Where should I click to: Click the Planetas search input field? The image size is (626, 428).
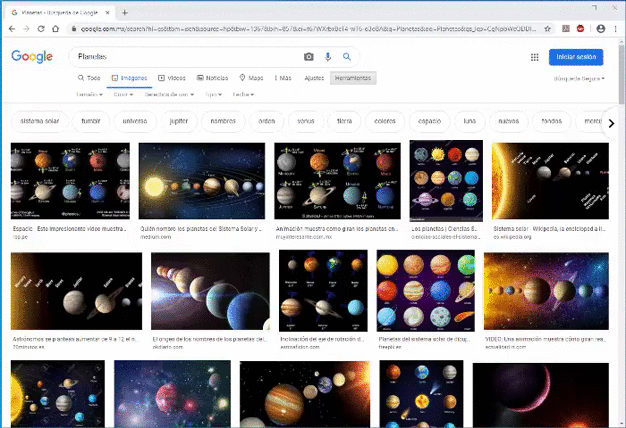188,57
